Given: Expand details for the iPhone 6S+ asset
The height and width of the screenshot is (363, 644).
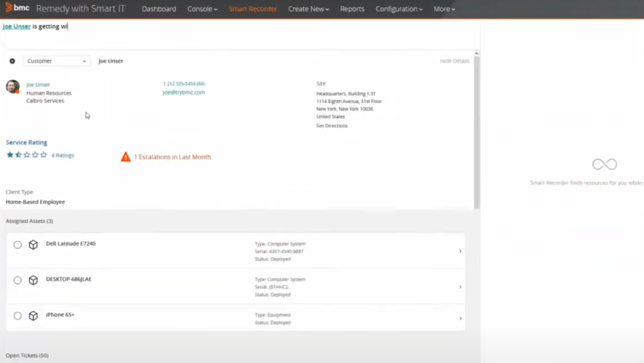Looking at the screenshot, I should tap(459, 318).
